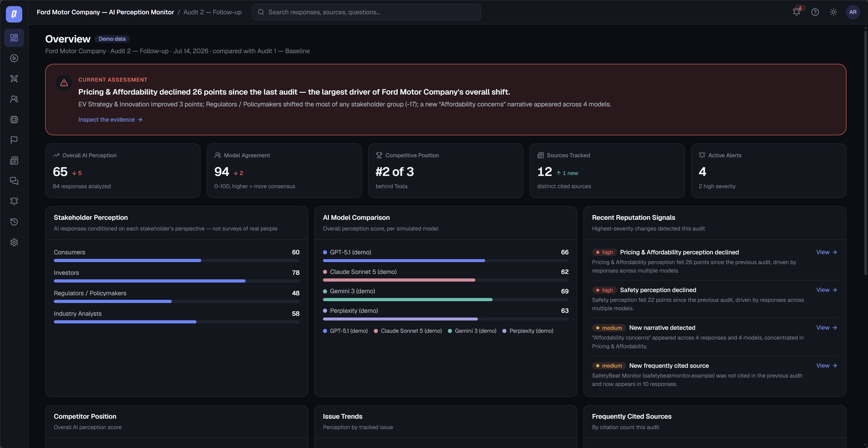The width and height of the screenshot is (868, 448).
Task: Click the medium badge on New narrative detected
Action: pyautogui.click(x=609, y=328)
